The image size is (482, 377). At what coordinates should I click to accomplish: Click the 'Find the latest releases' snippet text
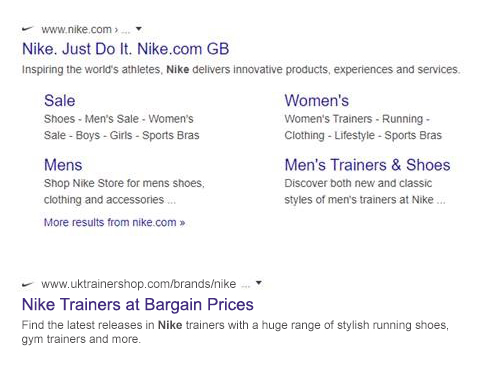(x=235, y=332)
